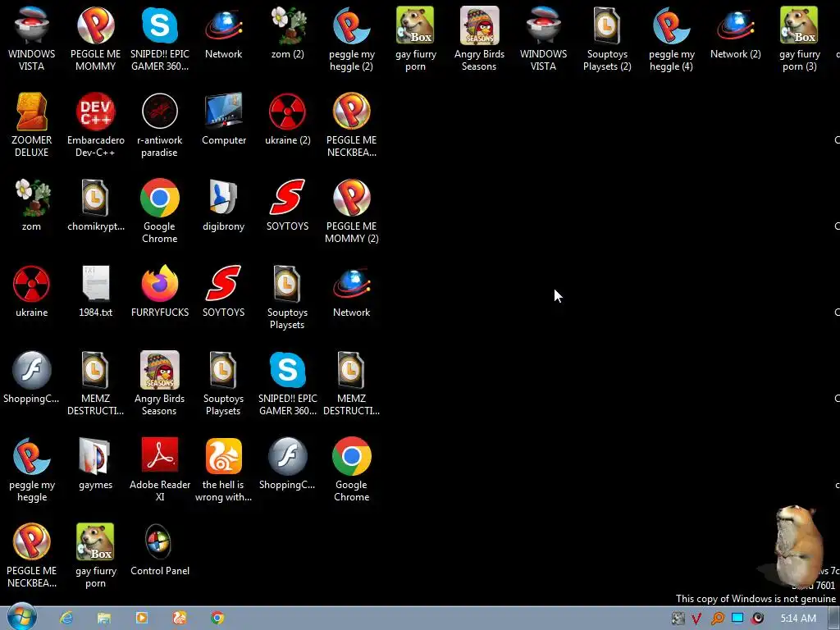Viewport: 840px width, 630px height.
Task: Select the ukraine icon without a number
Action: [x=32, y=291]
